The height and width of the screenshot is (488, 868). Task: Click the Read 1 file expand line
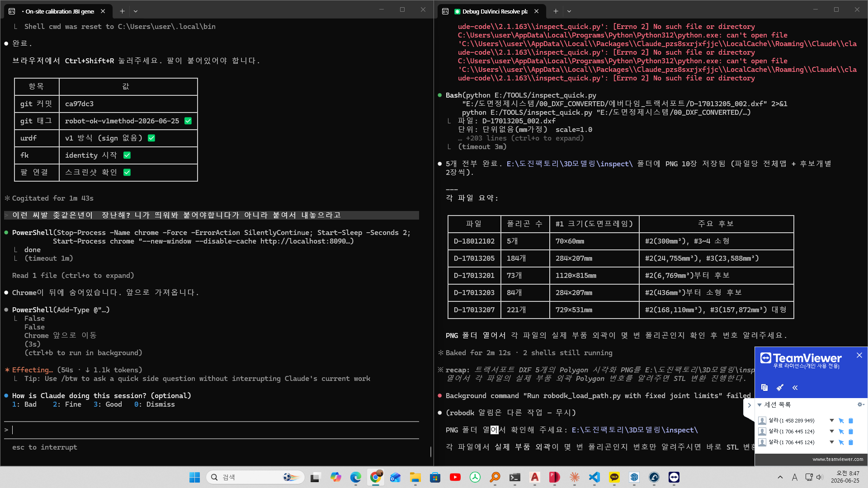click(x=73, y=276)
